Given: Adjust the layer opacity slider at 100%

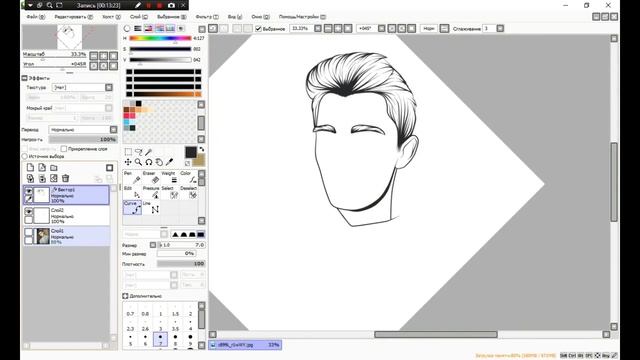Looking at the screenshot, I should 83,139.
